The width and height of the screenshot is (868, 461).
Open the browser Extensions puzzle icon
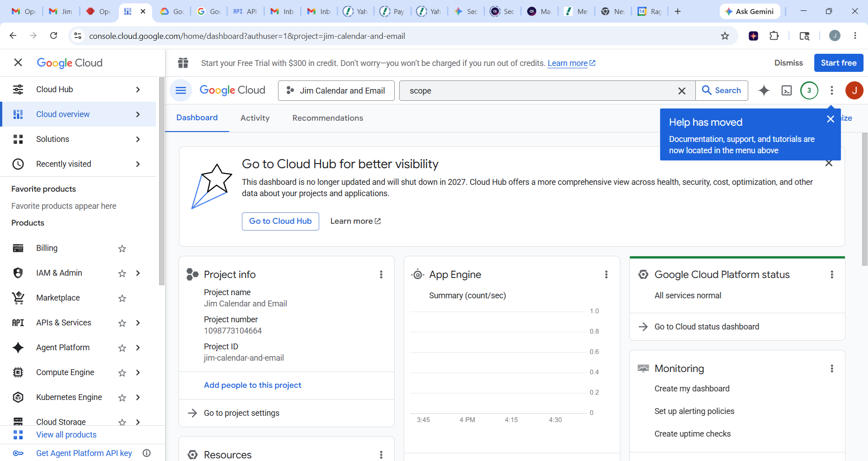[774, 36]
